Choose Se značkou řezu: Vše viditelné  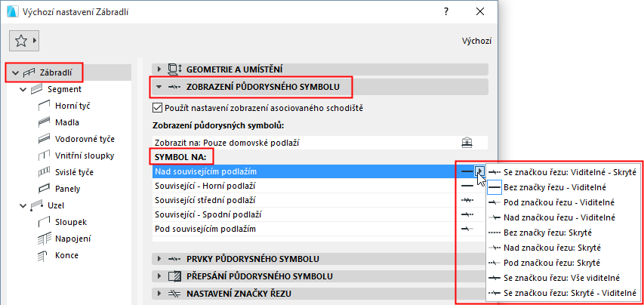pyautogui.click(x=562, y=278)
